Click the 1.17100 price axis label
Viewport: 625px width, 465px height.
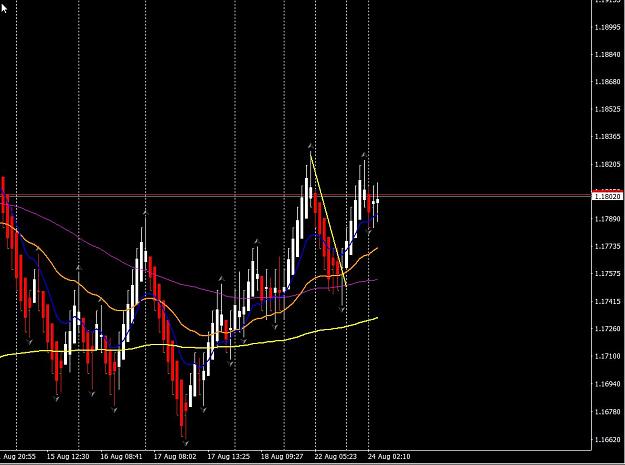[607, 356]
